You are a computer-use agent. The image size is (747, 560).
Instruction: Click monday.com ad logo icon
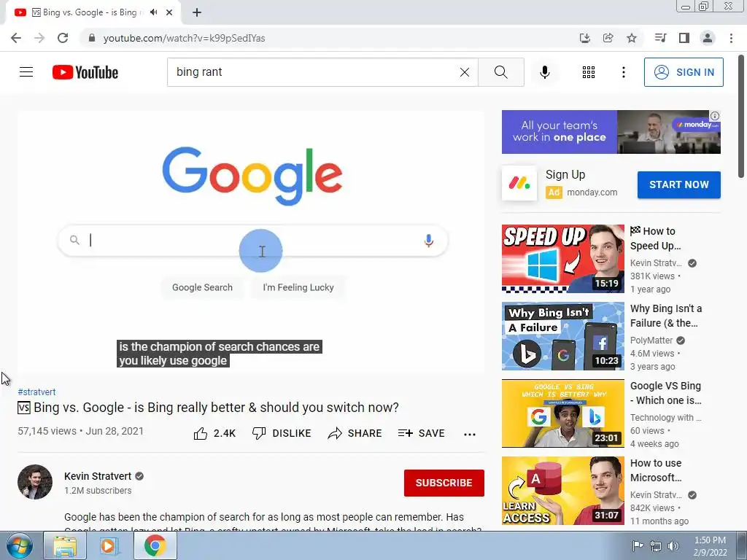coord(519,183)
